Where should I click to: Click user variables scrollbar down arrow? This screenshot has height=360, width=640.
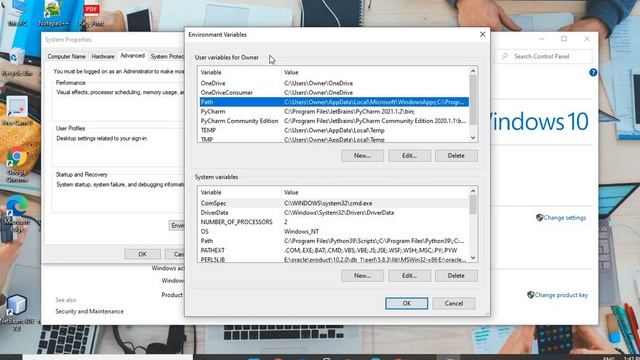[x=473, y=138]
